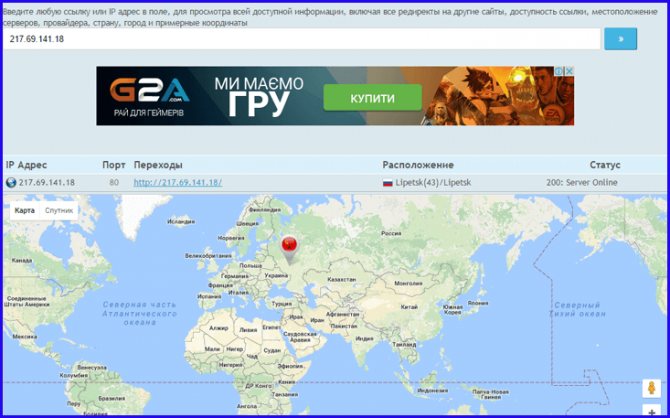Click the IP Адрес column header

click(26, 165)
